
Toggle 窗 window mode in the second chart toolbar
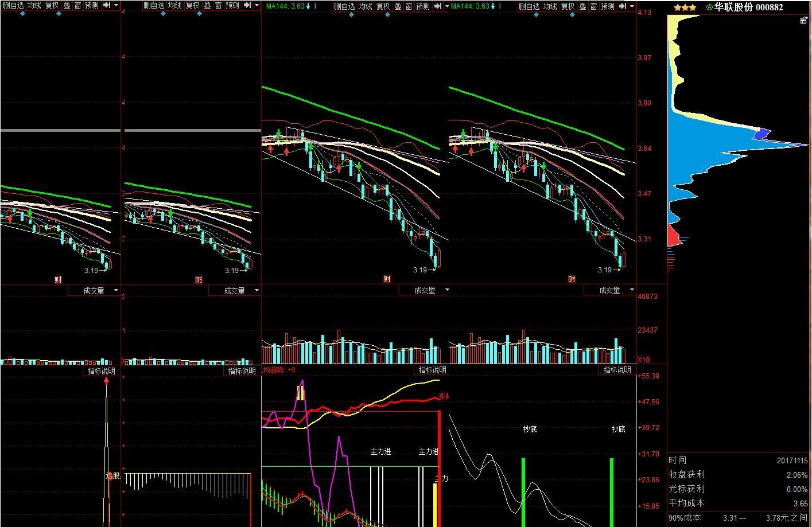click(x=219, y=6)
